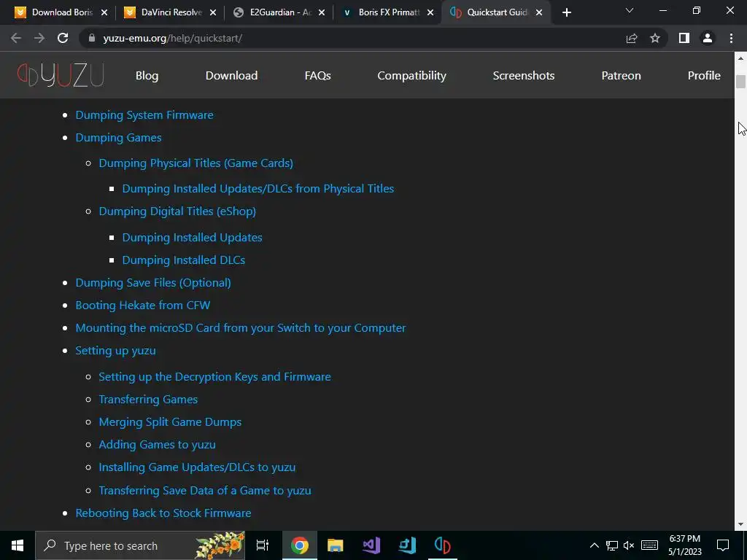The height and width of the screenshot is (560, 747).
Task: Select the Quickstart Guide tab
Action: (496, 12)
